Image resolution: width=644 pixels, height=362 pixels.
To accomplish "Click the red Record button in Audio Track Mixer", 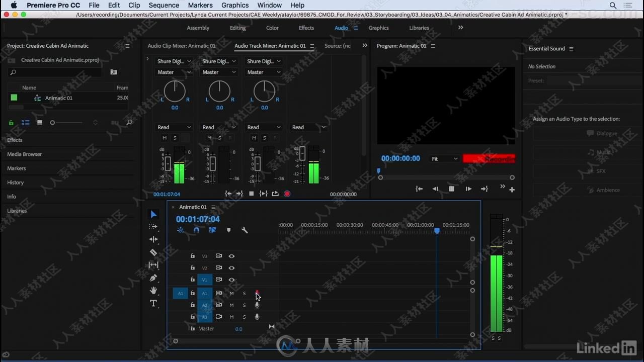I will coord(287,194).
